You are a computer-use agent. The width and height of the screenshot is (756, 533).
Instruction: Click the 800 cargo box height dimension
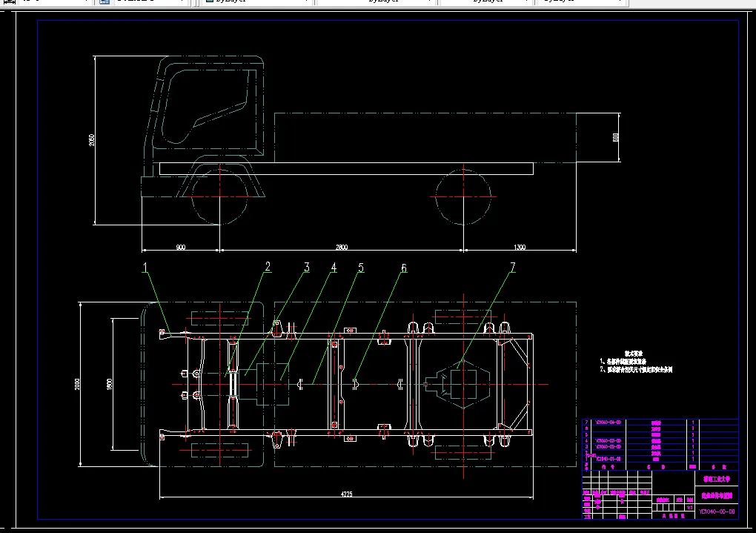616,137
